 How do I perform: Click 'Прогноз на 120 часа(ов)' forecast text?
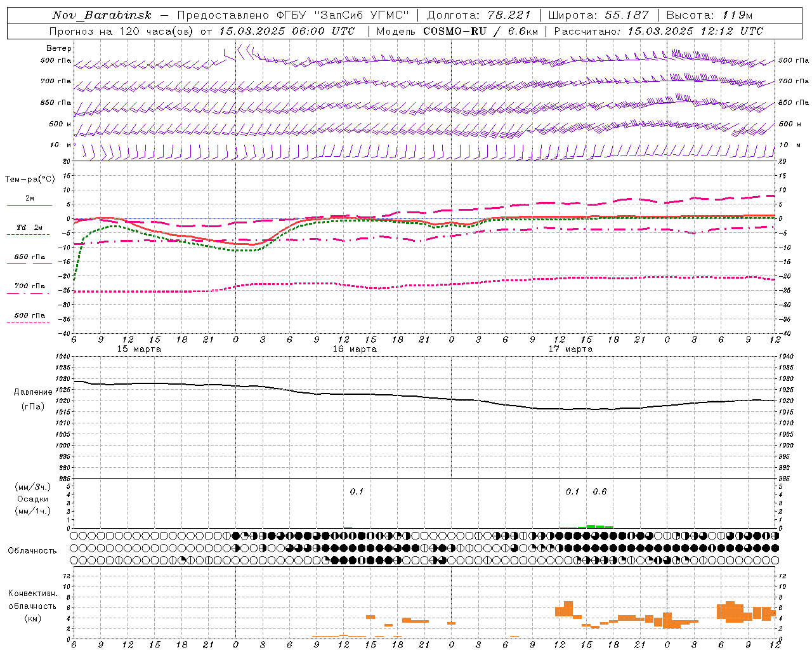(x=121, y=31)
